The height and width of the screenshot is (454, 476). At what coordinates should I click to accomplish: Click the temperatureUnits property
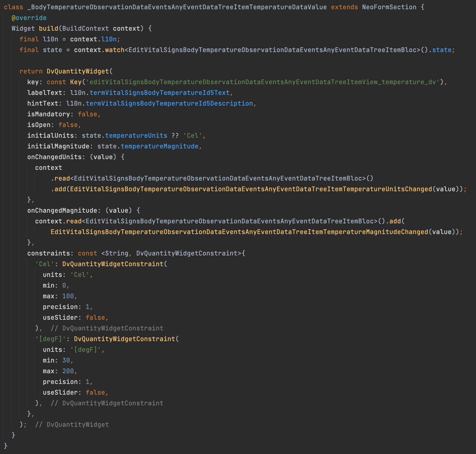[136, 136]
